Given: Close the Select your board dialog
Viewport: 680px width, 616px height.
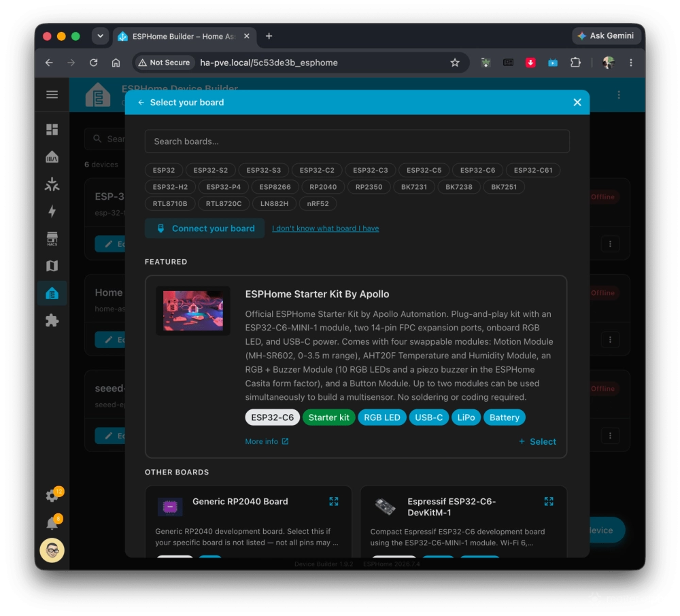Looking at the screenshot, I should pos(577,102).
